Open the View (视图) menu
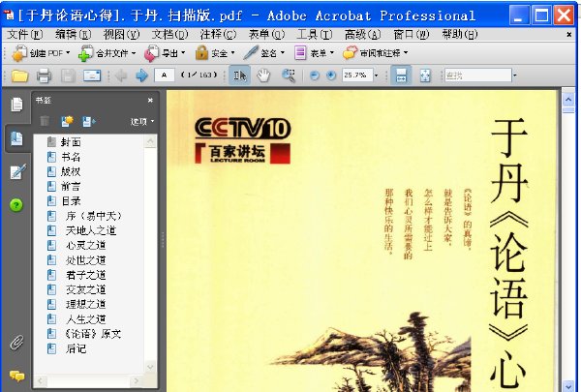Image resolution: width=581 pixels, height=392 pixels. point(122,35)
